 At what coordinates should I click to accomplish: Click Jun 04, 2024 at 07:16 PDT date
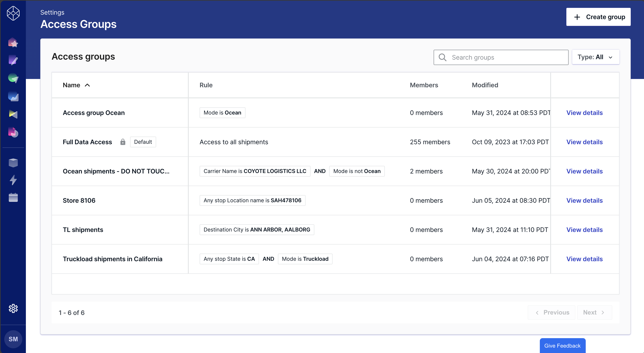click(510, 259)
